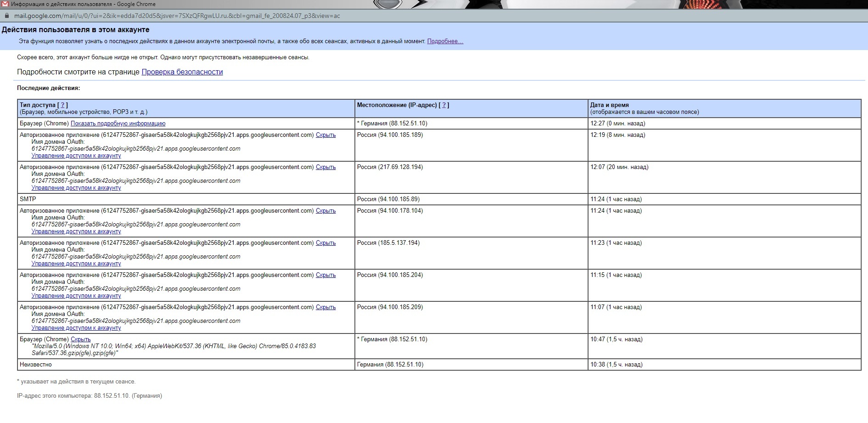Collapse the 94.100.185.204 row via Скрыть
868x423 pixels.
point(325,275)
